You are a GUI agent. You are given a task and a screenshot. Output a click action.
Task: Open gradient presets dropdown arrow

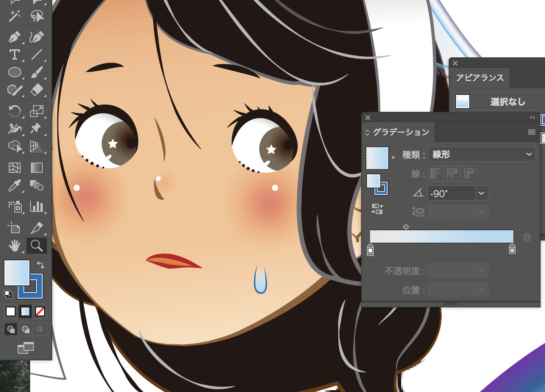393,158
